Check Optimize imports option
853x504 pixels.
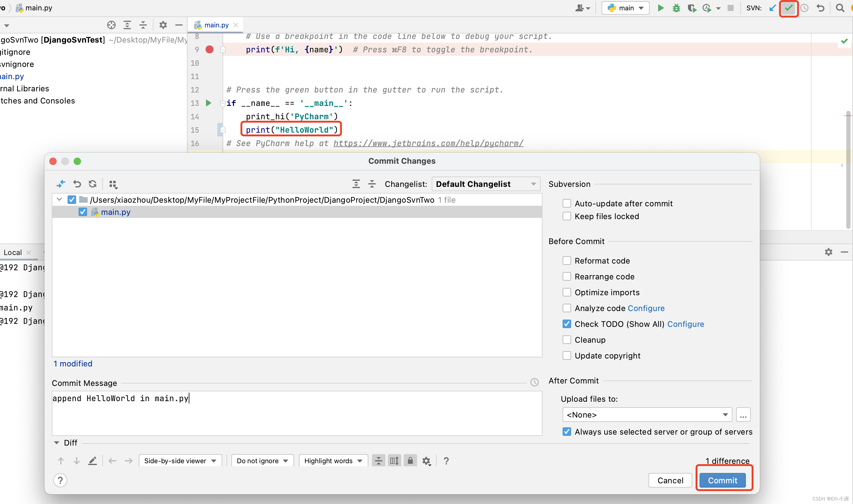pos(567,292)
